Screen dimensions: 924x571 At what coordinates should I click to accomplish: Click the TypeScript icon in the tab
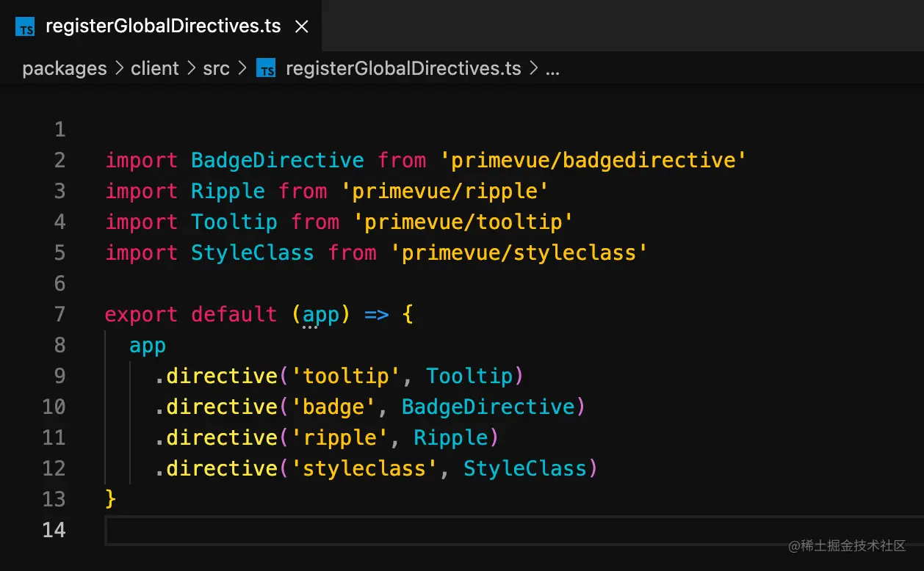coord(25,27)
